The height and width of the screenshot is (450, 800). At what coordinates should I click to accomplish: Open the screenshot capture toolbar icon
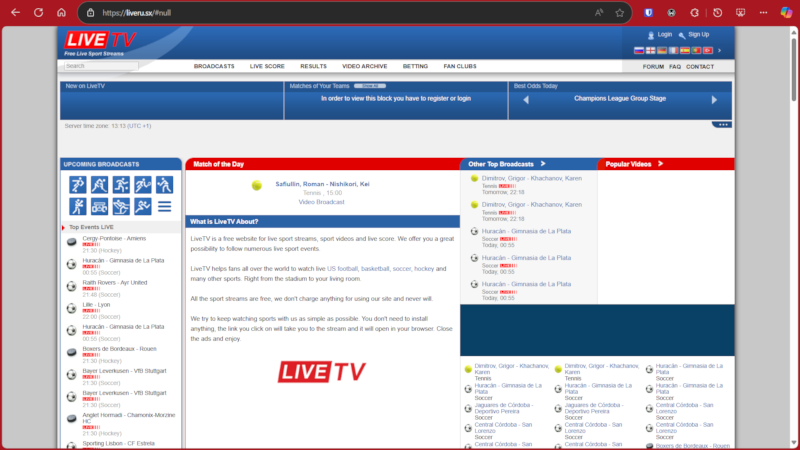[x=740, y=13]
